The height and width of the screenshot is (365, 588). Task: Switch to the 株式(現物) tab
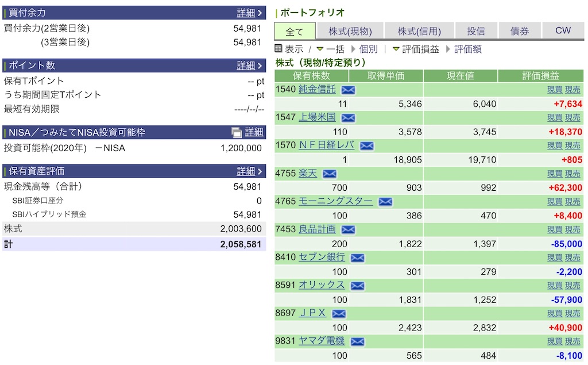click(350, 31)
